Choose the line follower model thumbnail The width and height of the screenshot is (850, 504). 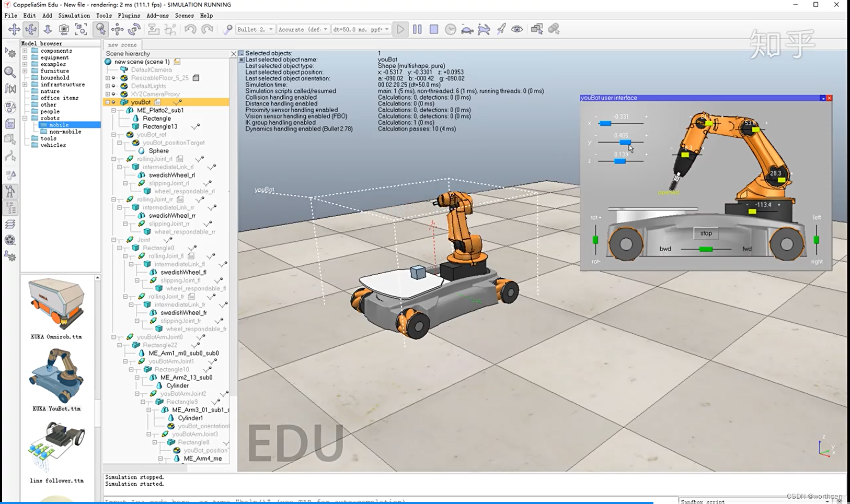(56, 448)
